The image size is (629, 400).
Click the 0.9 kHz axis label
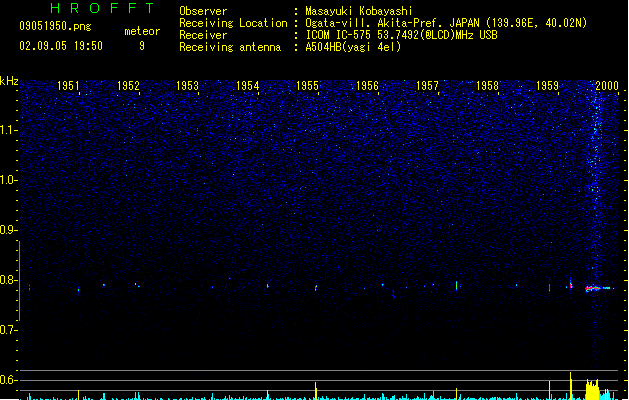tap(8, 230)
